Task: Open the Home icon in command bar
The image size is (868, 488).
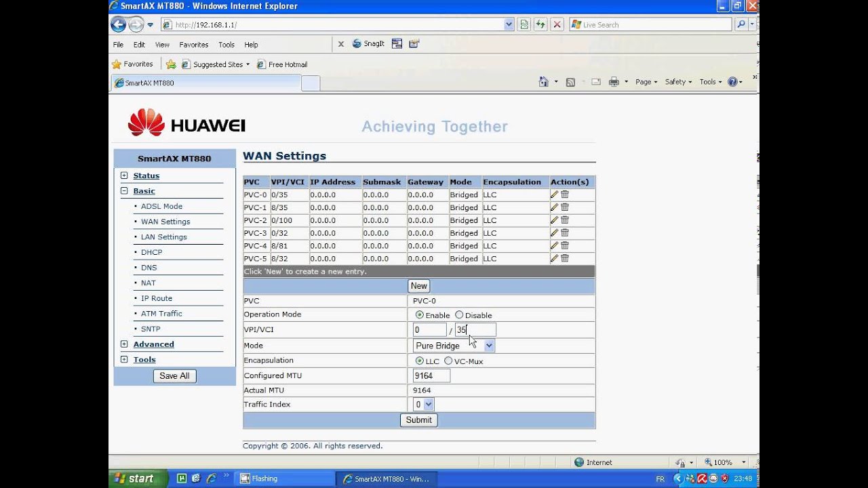Action: click(543, 82)
